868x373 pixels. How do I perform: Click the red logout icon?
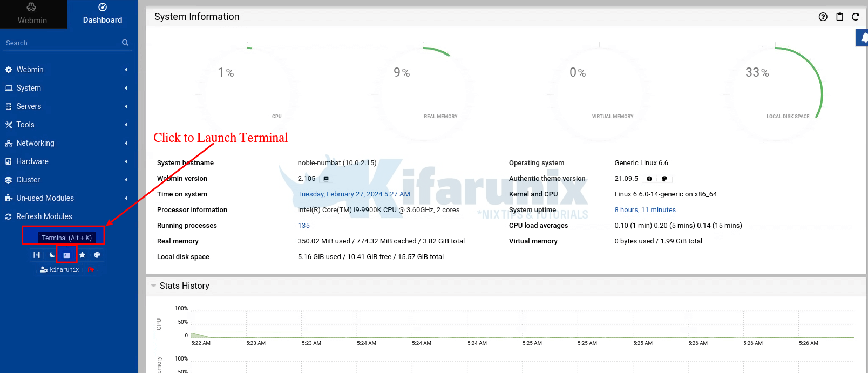92,269
